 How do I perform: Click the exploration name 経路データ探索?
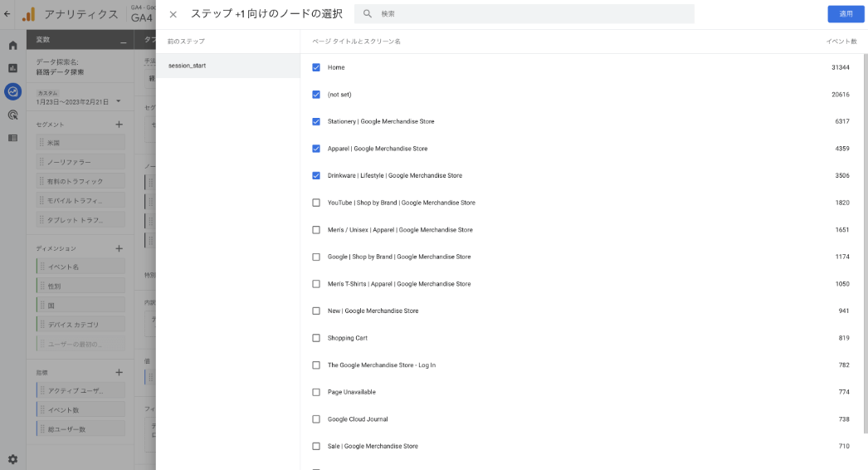tap(60, 72)
